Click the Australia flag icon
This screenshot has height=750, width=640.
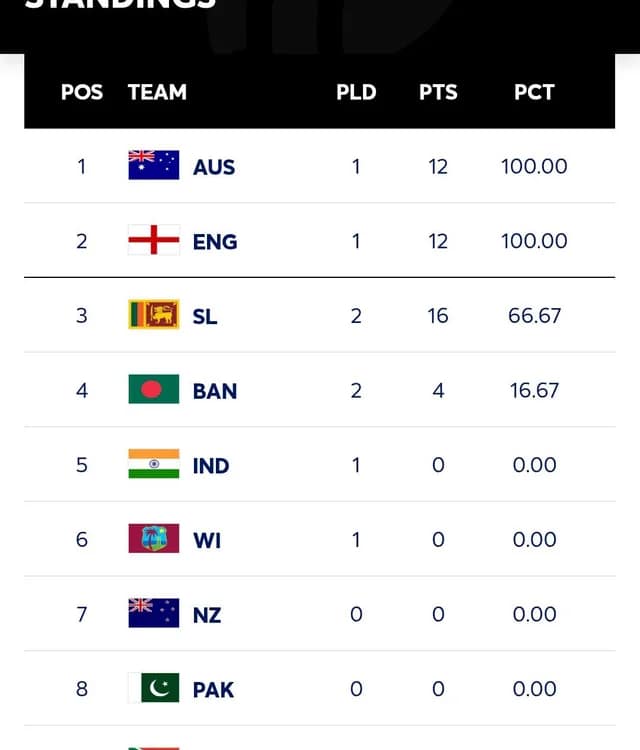(153, 165)
